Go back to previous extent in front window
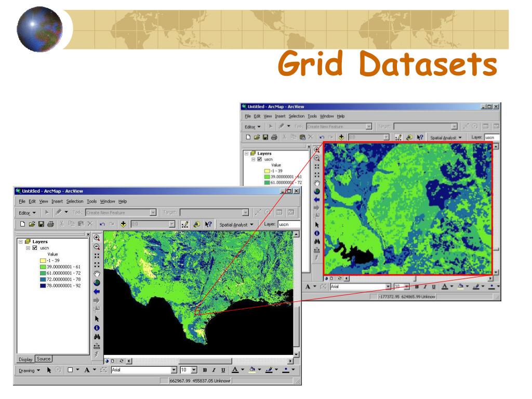This screenshot has height=399, width=532. click(x=97, y=291)
